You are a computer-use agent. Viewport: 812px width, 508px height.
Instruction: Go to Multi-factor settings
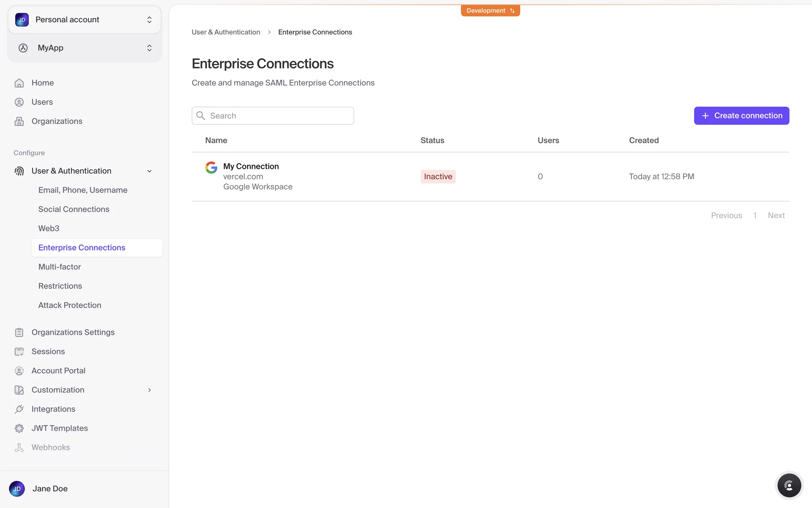(60, 267)
